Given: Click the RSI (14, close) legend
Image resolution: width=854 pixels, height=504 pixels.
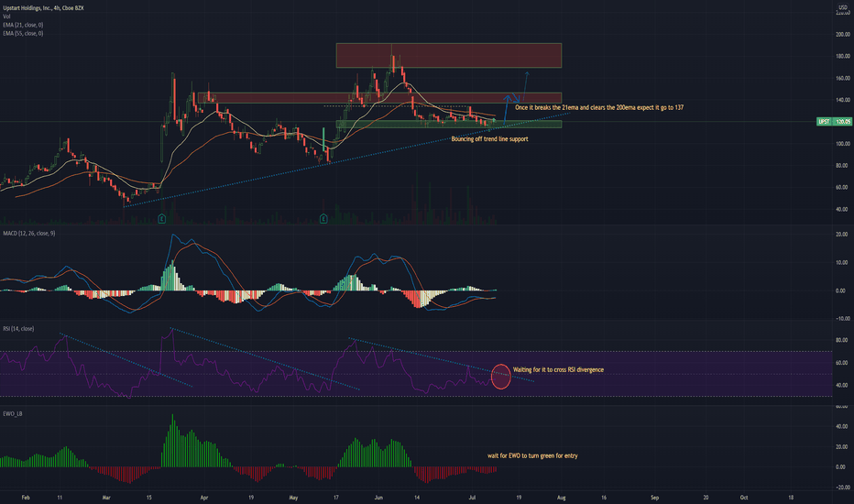Looking at the screenshot, I should (18, 329).
